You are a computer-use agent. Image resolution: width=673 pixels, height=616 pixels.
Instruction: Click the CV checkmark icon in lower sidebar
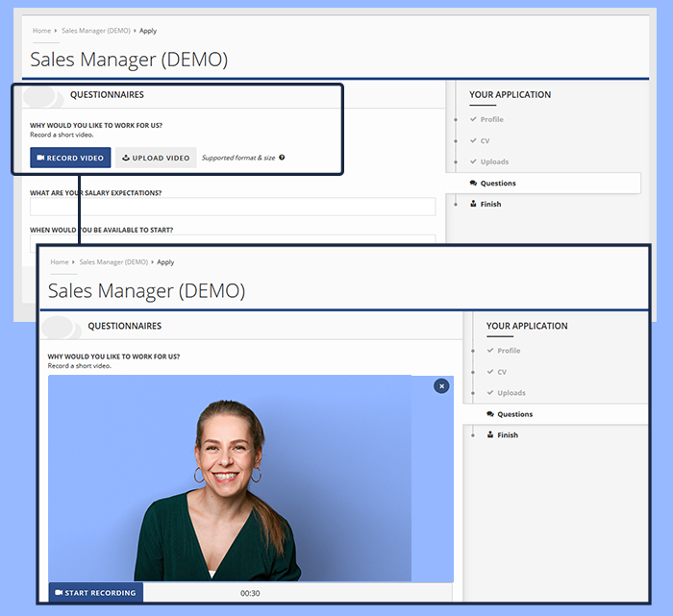[489, 372]
